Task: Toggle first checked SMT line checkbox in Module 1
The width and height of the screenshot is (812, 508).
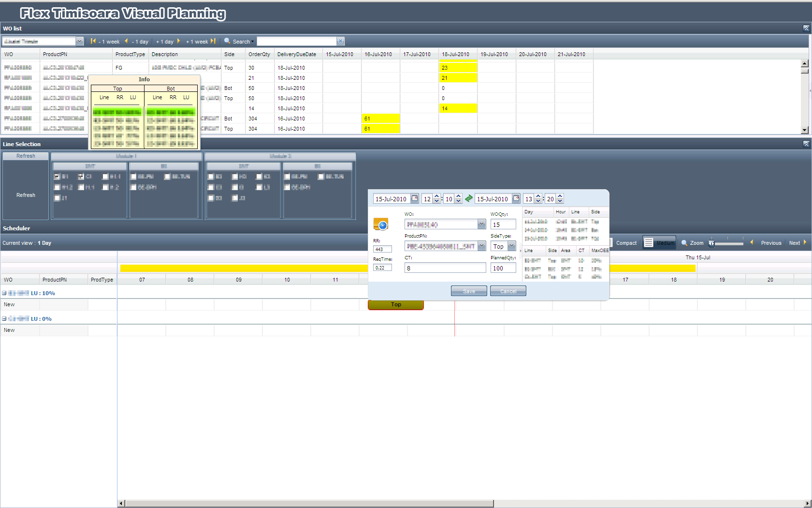Action: point(57,177)
